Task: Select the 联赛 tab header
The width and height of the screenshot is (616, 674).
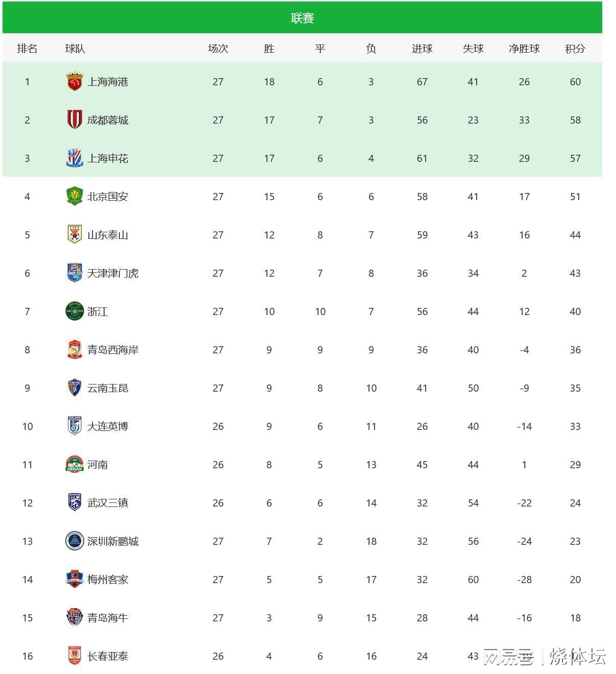Action: pyautogui.click(x=302, y=18)
